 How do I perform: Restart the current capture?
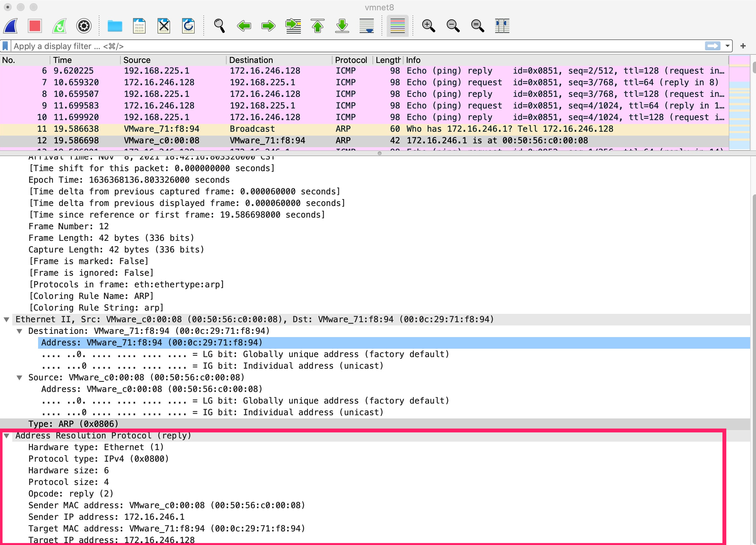coord(59,26)
